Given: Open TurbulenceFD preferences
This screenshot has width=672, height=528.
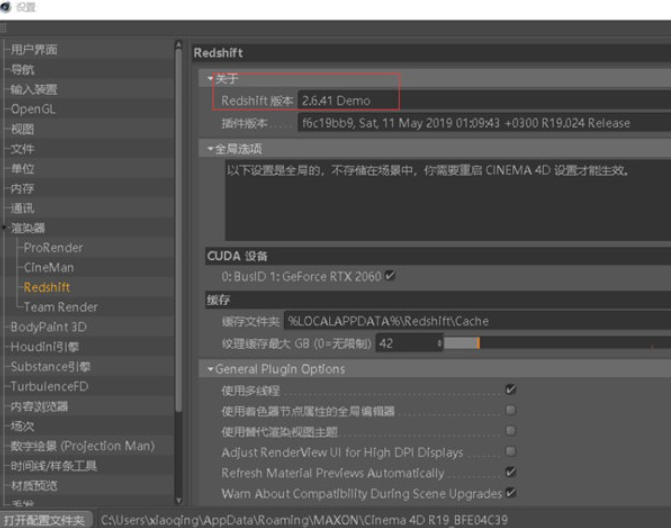Looking at the screenshot, I should pos(49,387).
